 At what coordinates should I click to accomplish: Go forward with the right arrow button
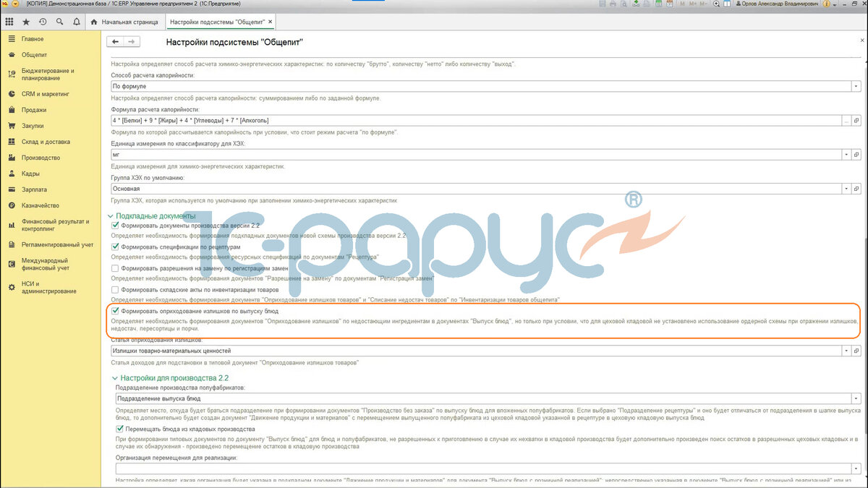point(132,42)
